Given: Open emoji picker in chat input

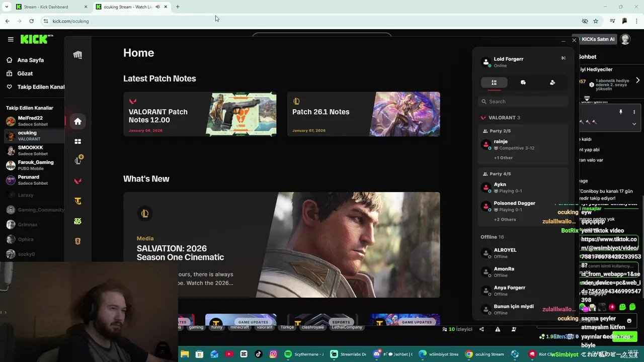Looking at the screenshot, I should (629, 321).
